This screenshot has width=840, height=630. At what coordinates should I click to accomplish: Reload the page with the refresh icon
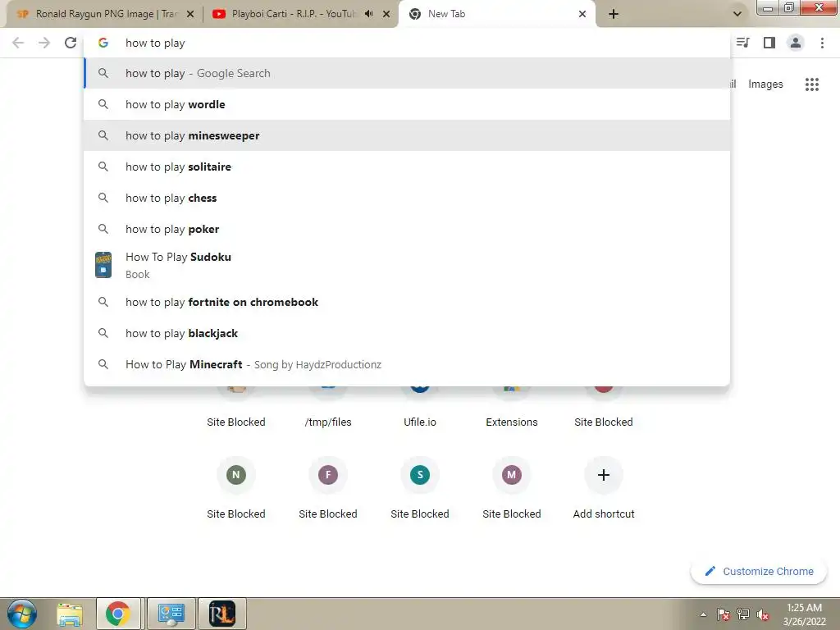click(x=71, y=43)
